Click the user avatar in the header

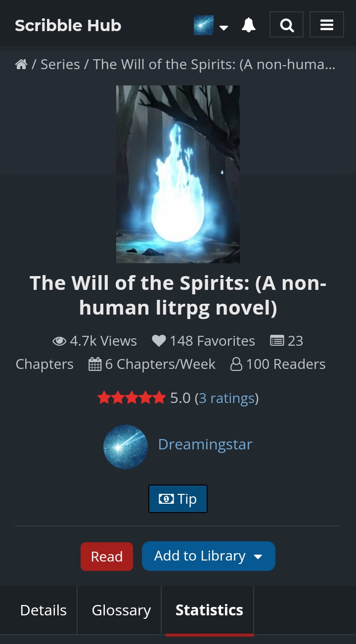(x=204, y=25)
